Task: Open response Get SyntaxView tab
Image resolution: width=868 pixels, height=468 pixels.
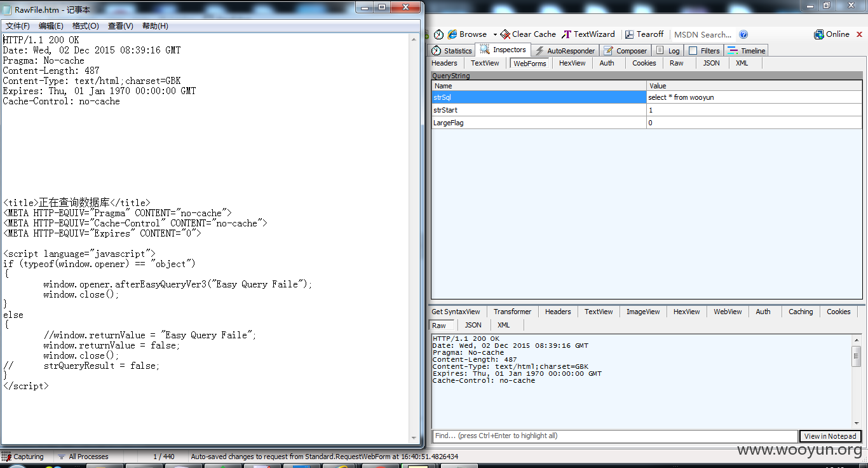Action: [456, 312]
